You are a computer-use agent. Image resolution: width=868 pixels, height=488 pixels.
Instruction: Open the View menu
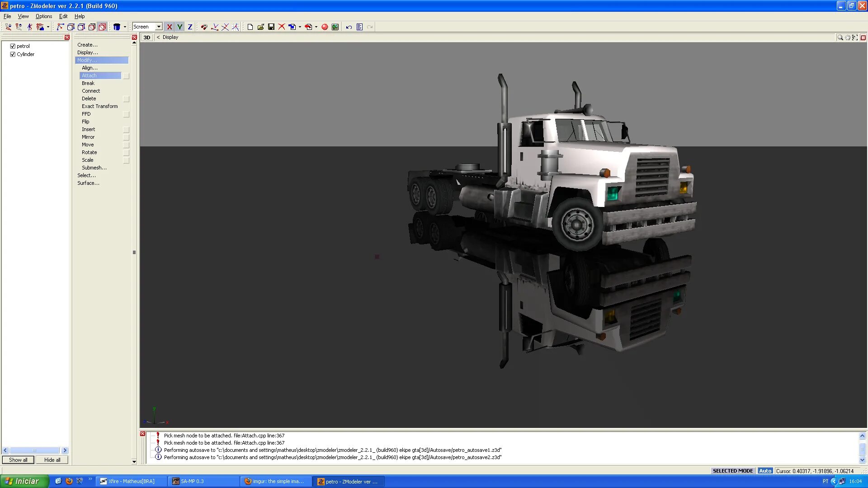pos(23,16)
